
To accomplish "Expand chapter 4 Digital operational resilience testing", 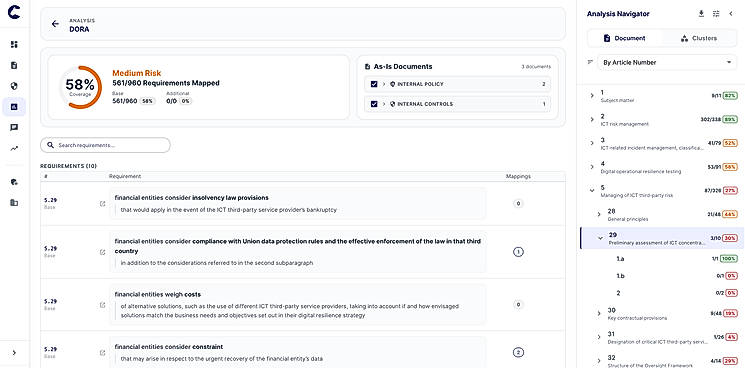I will click(x=592, y=167).
